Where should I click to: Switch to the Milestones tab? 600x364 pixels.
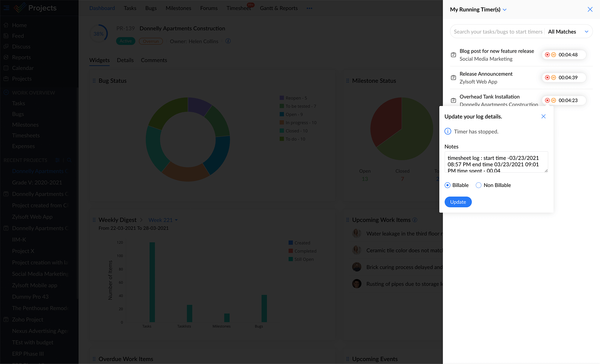[178, 8]
